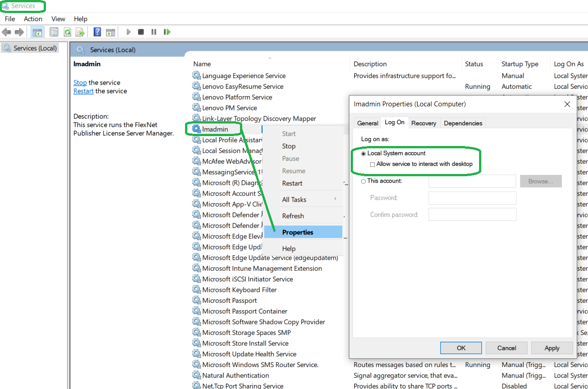Open the File menu

[x=10, y=19]
